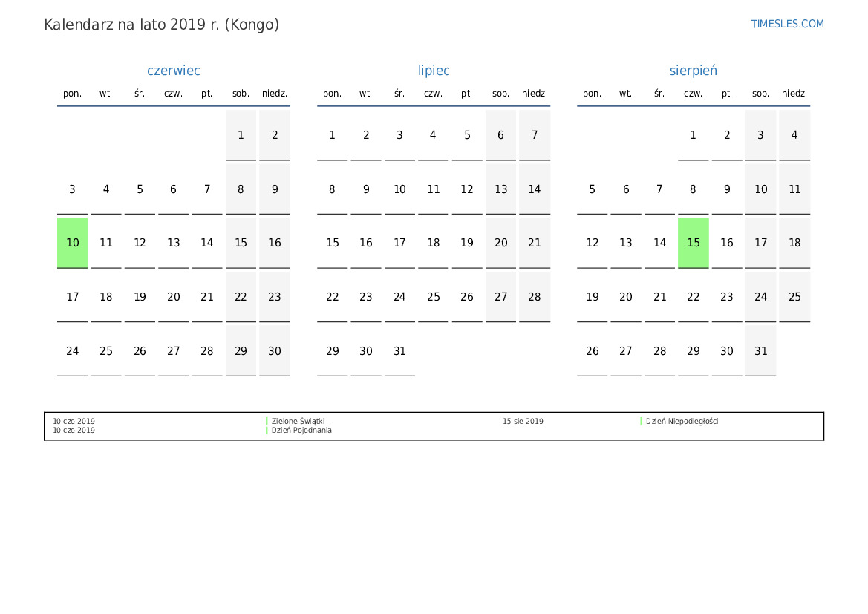Click the Dzień Niepodległości holiday label
This screenshot has height=614, width=868.
click(682, 421)
